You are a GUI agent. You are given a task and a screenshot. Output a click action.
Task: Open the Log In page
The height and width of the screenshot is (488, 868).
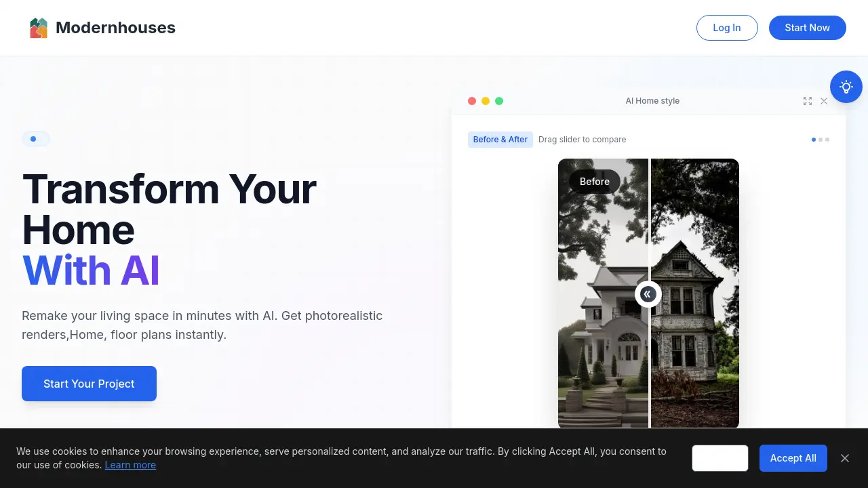point(727,28)
